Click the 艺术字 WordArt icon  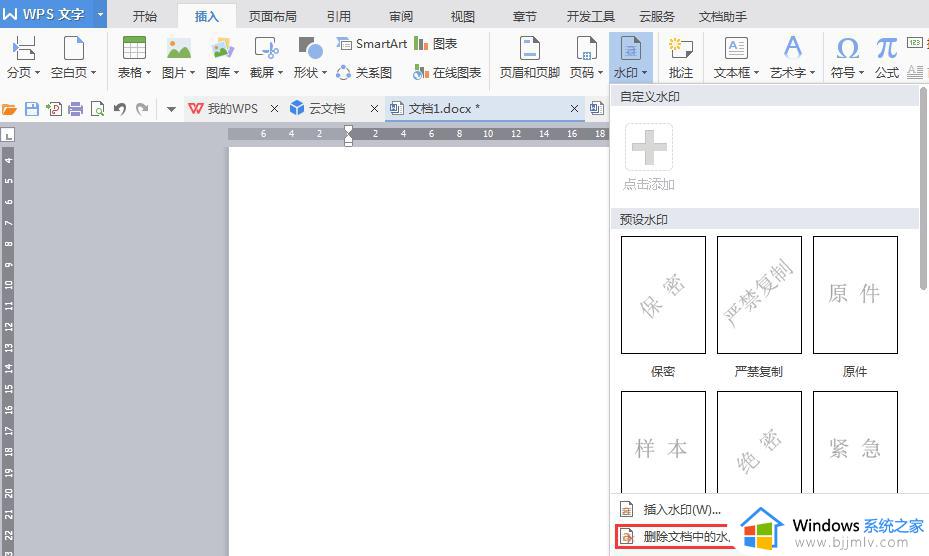coord(792,49)
